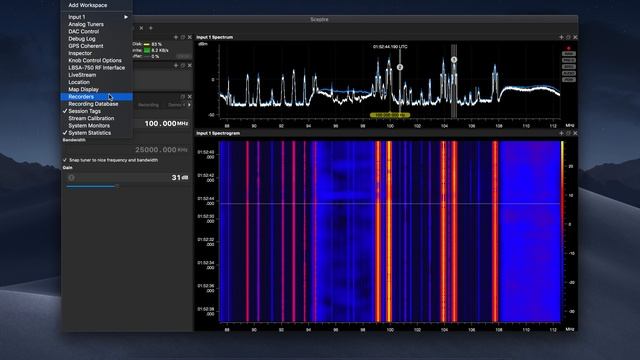The width and height of the screenshot is (640, 360).
Task: Choose GPS Coherent from the menu
Action: point(86,46)
